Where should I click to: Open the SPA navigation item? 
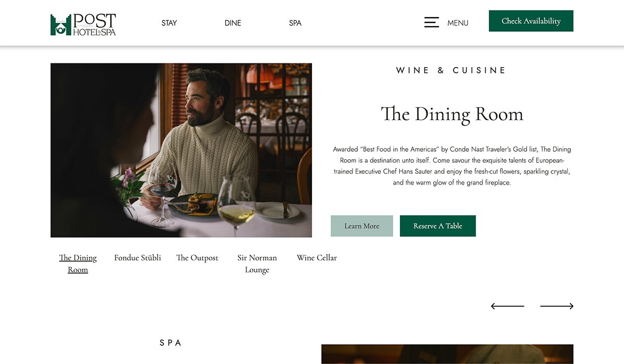(295, 23)
